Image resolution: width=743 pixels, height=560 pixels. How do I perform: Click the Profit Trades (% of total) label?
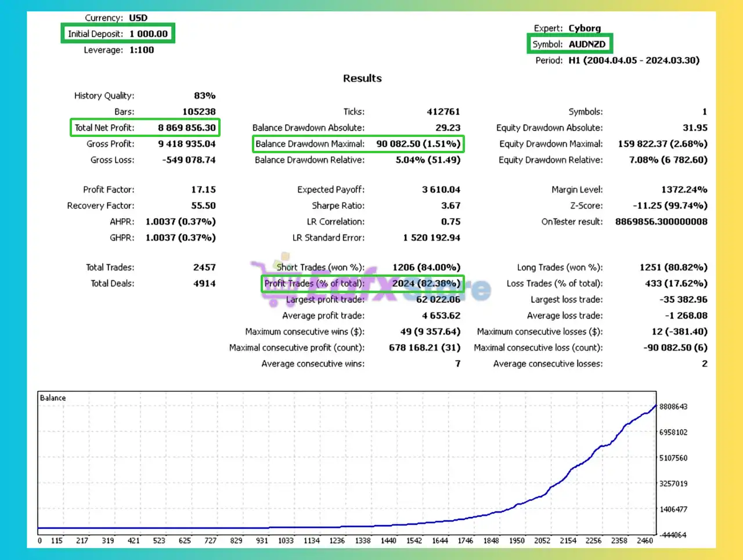(314, 283)
